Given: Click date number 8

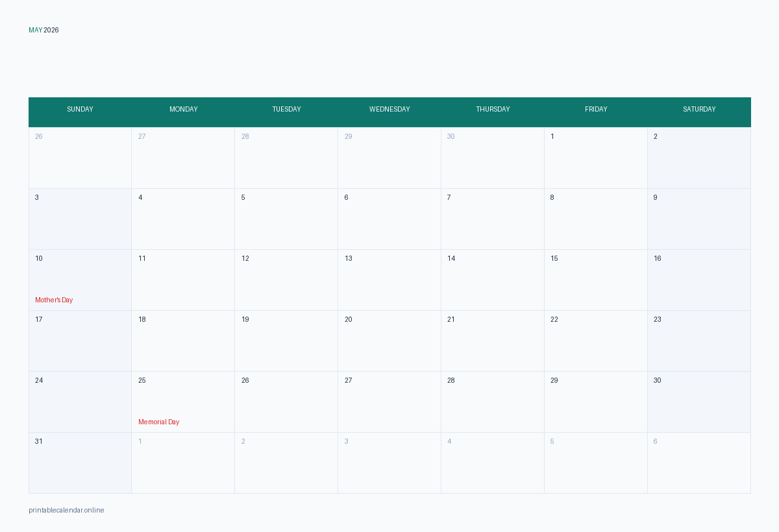Looking at the screenshot, I should pos(552,198).
